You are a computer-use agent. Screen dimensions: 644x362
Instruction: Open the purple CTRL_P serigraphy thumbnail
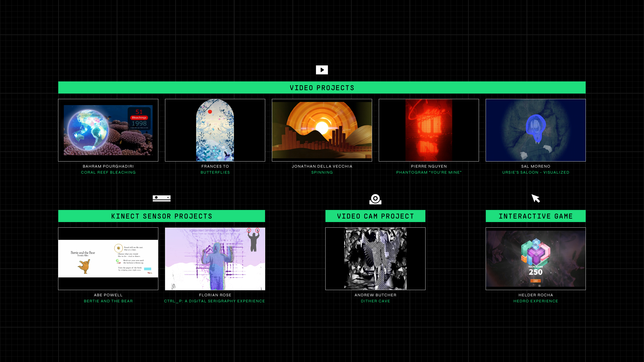215,259
